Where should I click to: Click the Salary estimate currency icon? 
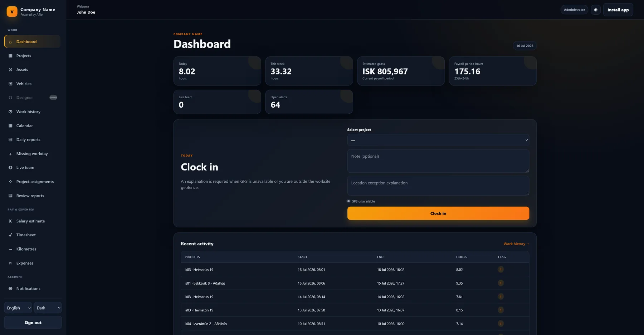(10, 221)
